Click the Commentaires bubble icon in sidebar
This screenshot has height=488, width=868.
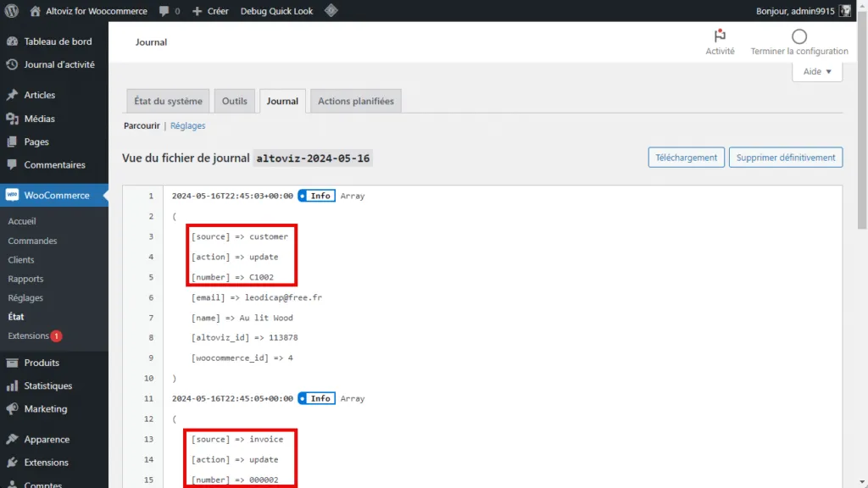(12, 165)
